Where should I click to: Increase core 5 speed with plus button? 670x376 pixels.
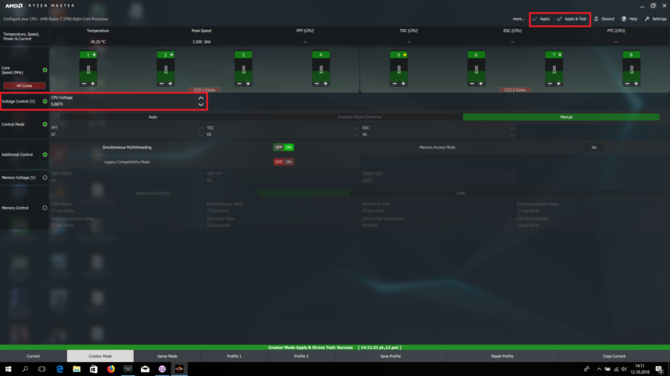point(403,84)
